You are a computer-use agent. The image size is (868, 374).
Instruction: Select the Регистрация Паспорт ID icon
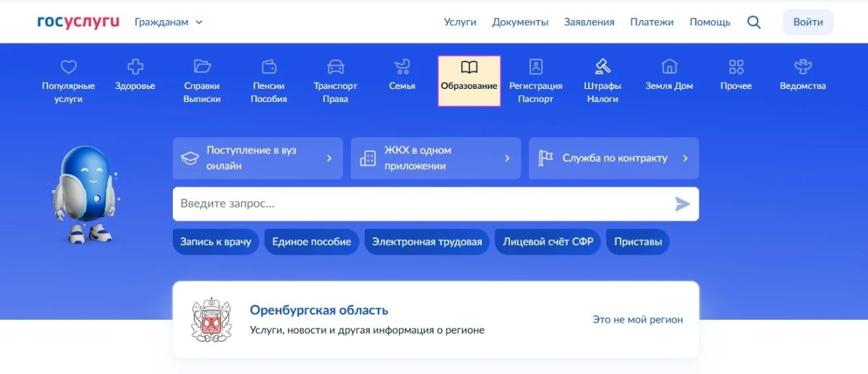[536, 67]
